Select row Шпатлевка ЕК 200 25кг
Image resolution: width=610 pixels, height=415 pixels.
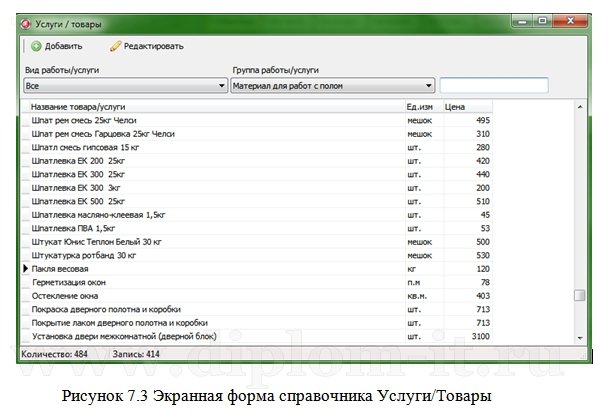pyautogui.click(x=257, y=161)
